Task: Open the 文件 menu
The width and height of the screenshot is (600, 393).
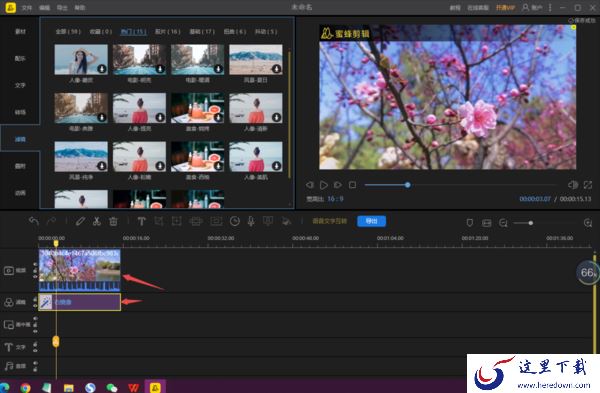Action: (x=27, y=8)
